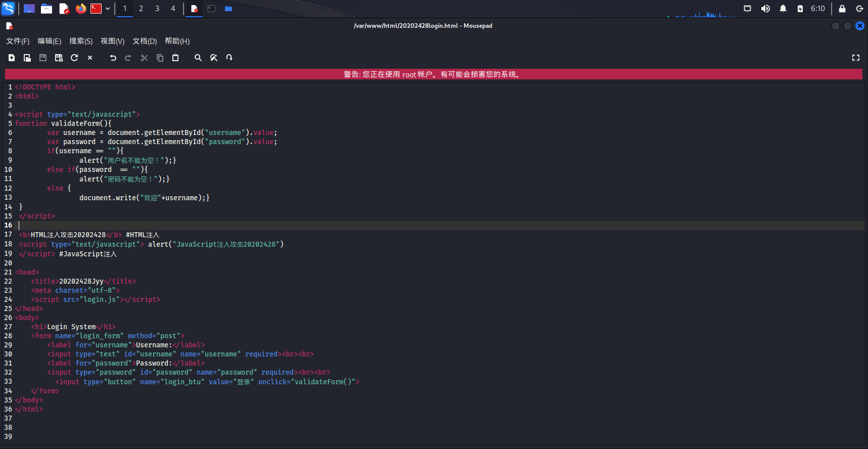Screen dimensions: 868x449
Task: Undo the last edit
Action: coord(113,58)
